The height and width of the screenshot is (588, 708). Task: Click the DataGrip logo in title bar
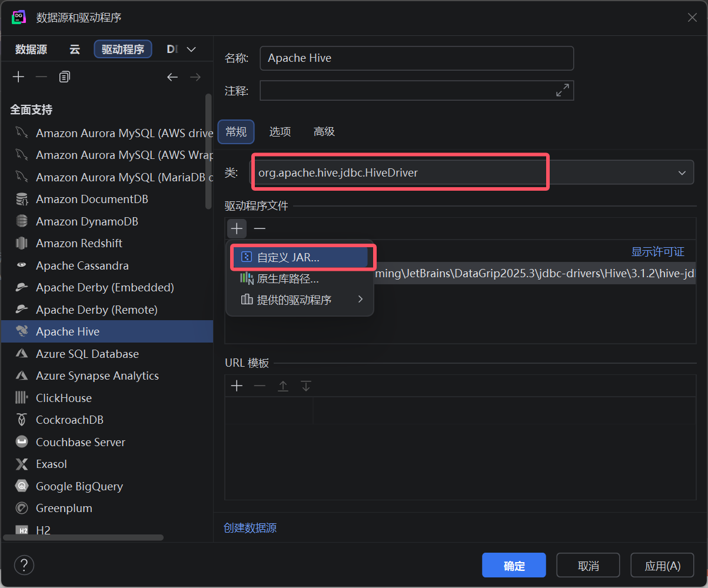coord(19,18)
